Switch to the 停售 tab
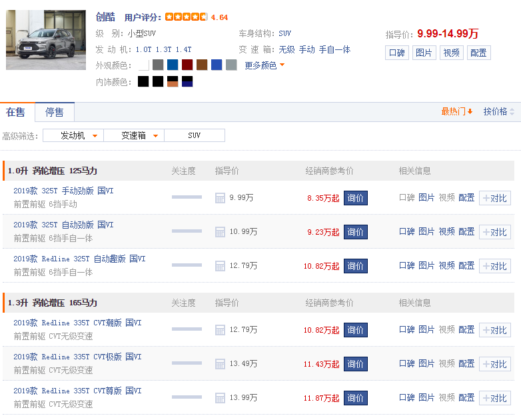The width and height of the screenshot is (521, 420). point(55,112)
